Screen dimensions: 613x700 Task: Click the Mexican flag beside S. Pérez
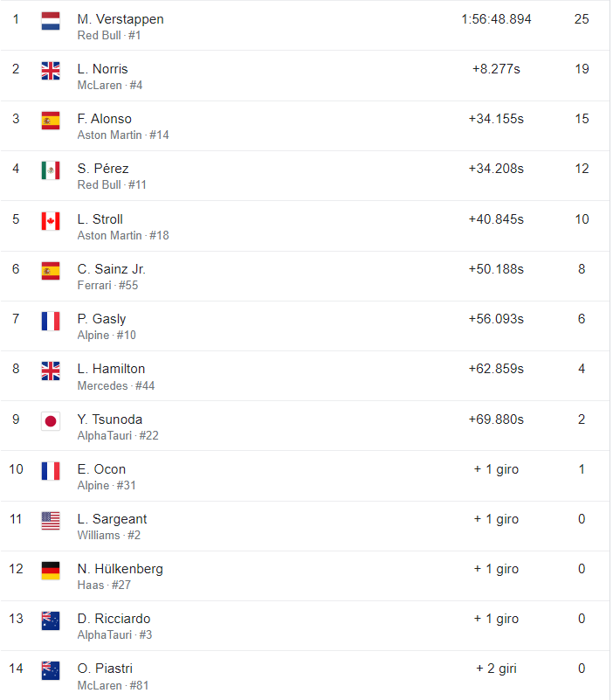tap(51, 170)
